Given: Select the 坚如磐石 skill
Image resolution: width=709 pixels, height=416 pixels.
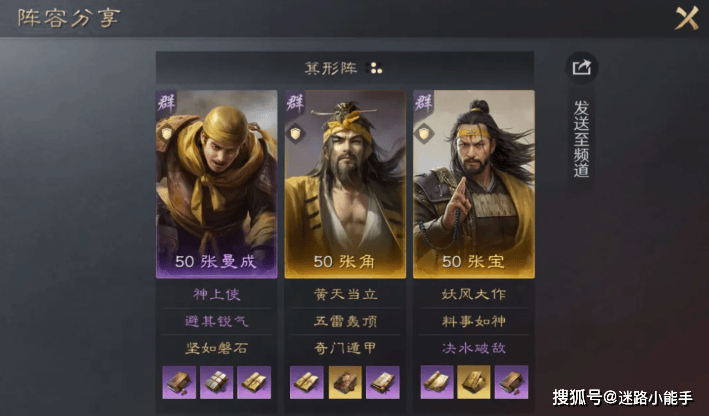Looking at the screenshot, I should pos(217,348).
